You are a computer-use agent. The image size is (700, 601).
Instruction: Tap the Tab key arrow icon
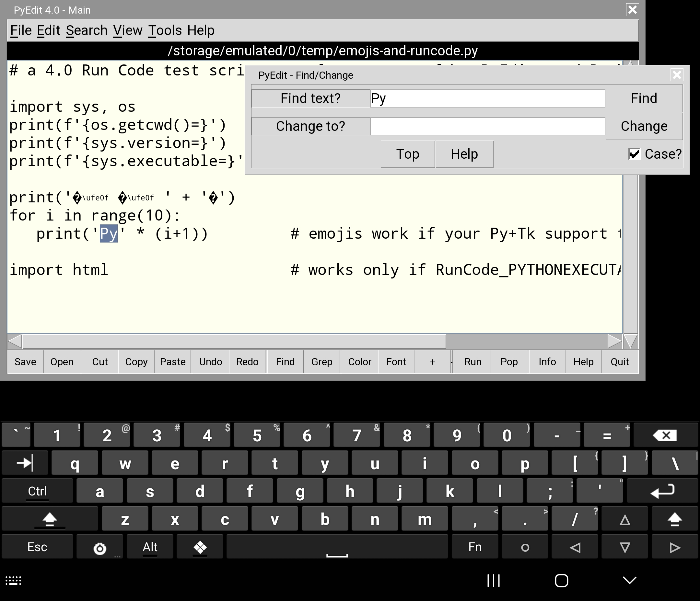tap(25, 463)
